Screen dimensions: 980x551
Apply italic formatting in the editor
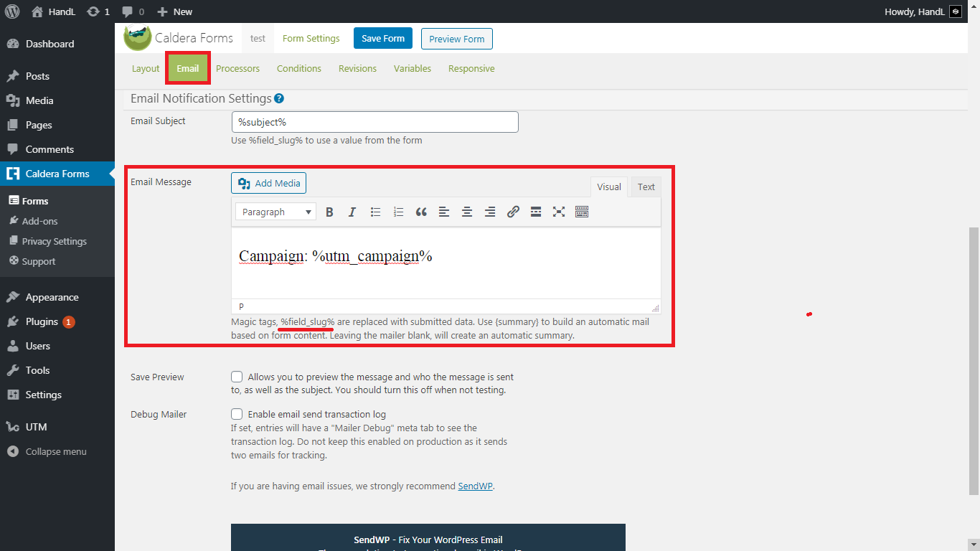pyautogui.click(x=352, y=212)
